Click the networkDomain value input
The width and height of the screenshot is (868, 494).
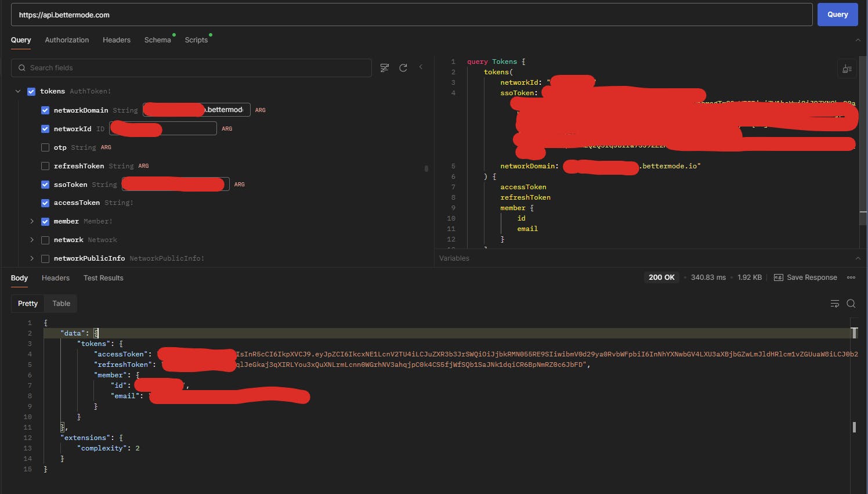[x=197, y=110]
